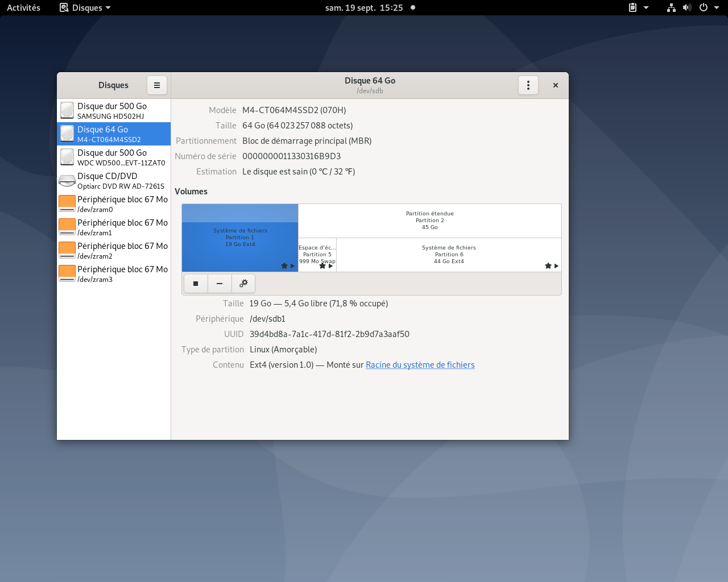Image resolution: width=728 pixels, height=582 pixels.
Task: Open the clipboard indicator dropdown
Action: click(x=638, y=7)
